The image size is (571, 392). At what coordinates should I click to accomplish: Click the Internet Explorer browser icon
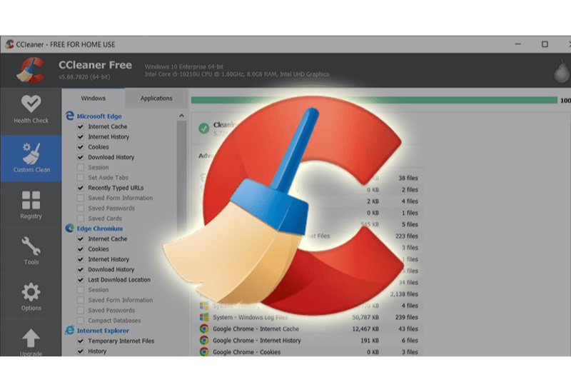click(x=69, y=330)
